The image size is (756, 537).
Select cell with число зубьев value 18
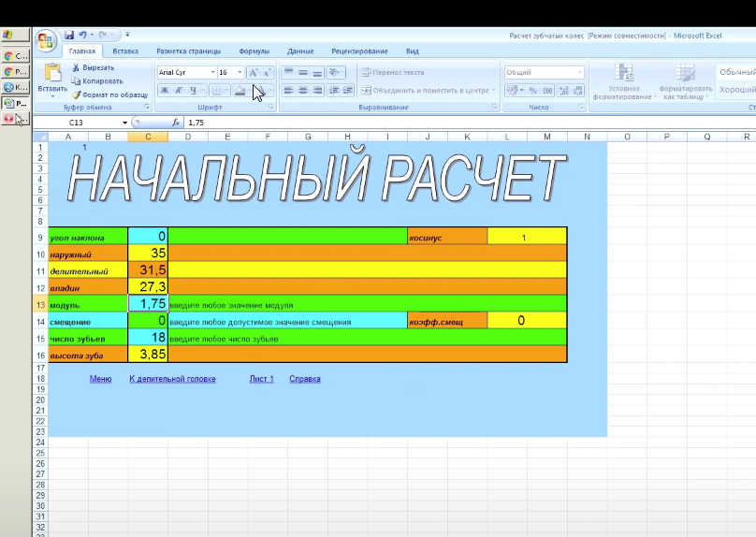pos(148,338)
